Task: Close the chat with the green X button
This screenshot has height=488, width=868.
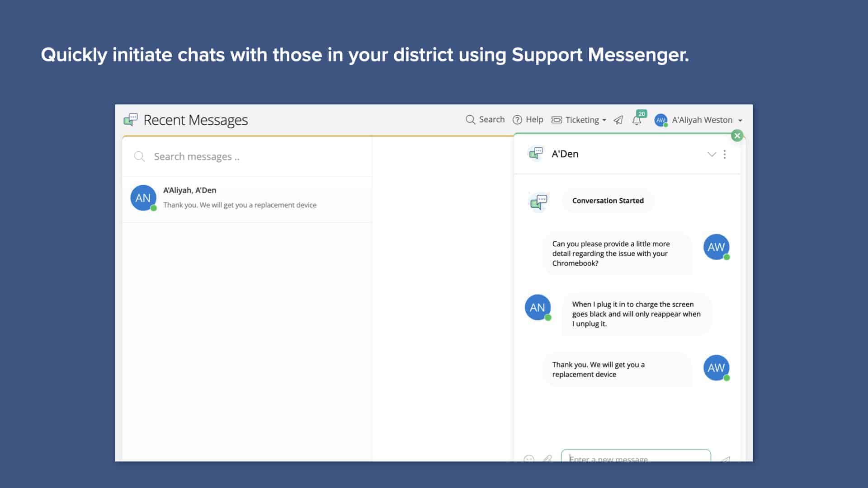Action: tap(737, 136)
